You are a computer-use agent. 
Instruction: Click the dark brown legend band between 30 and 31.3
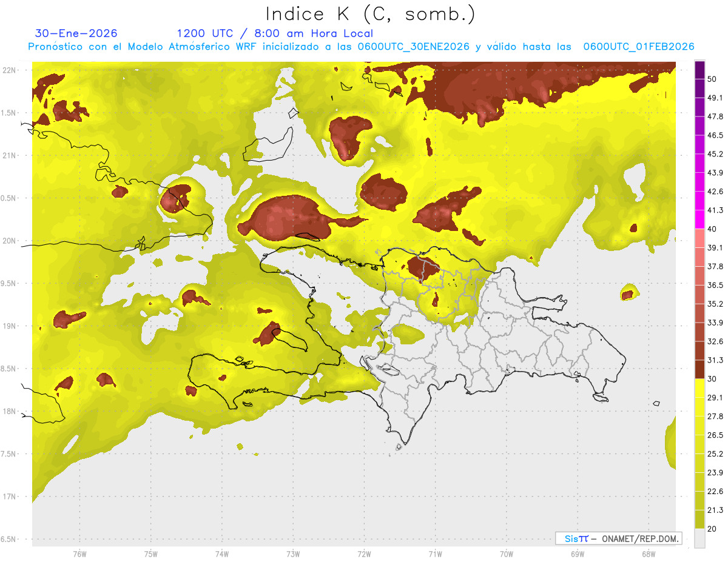tap(699, 370)
